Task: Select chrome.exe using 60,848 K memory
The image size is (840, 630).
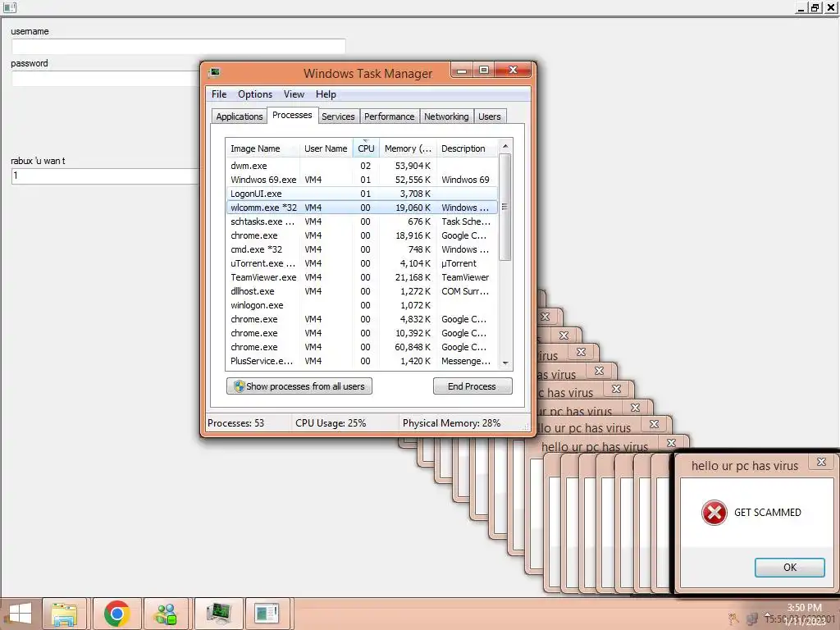Action: point(362,347)
